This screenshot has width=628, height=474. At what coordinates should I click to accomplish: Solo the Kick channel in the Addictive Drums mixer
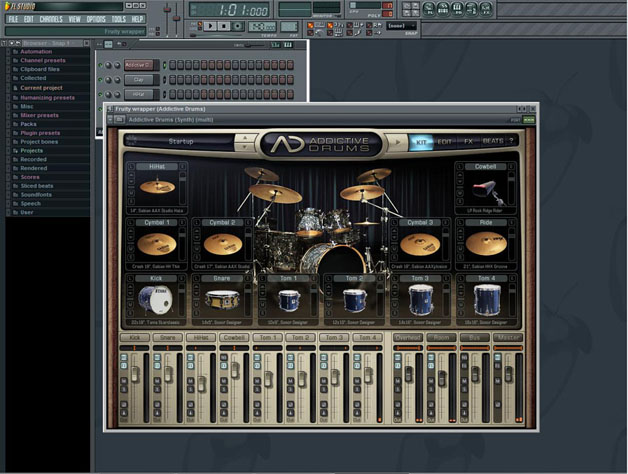[124, 389]
